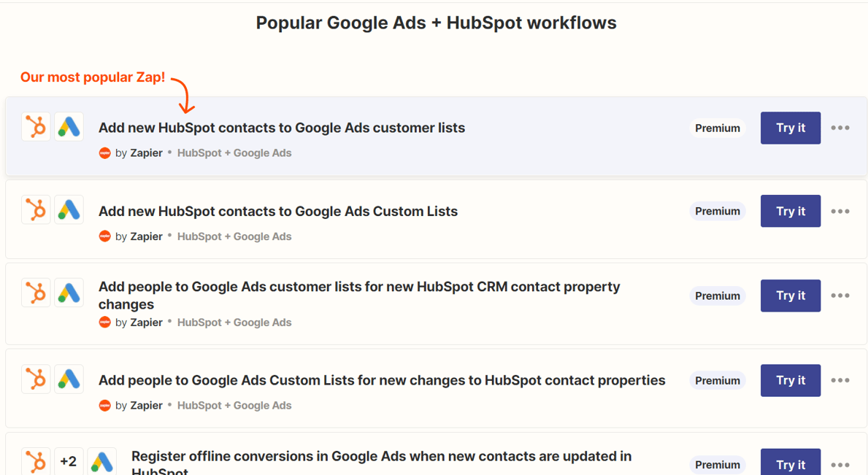This screenshot has width=868, height=475.
Task: Try it: 'Add new HubSpot contacts to Google Ads customer lists'
Action: pos(791,128)
